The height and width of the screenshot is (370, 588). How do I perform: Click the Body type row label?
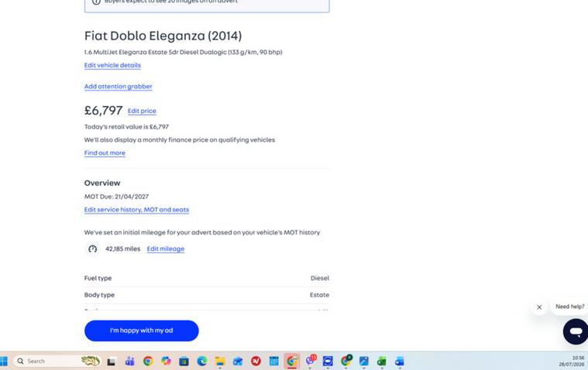[99, 295]
